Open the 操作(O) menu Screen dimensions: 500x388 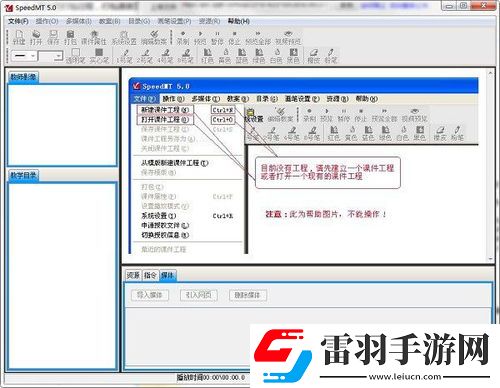tap(47, 21)
